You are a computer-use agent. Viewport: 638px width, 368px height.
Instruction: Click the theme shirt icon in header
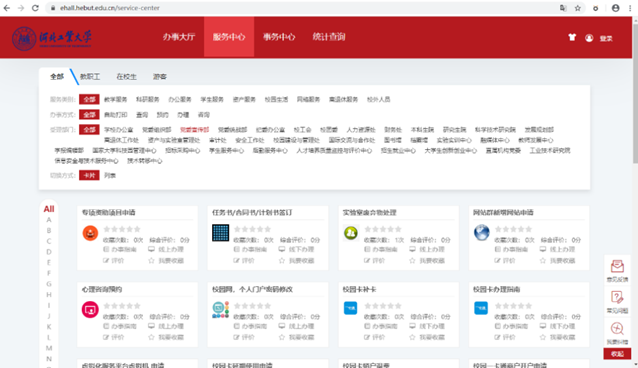coord(572,37)
